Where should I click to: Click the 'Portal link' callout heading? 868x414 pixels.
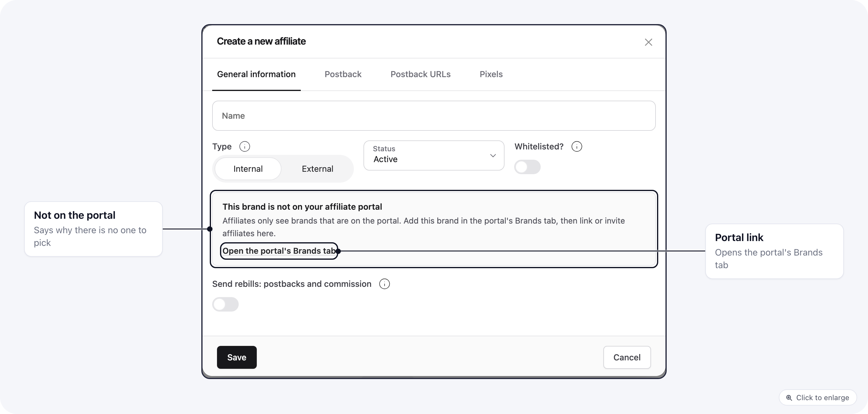(739, 237)
